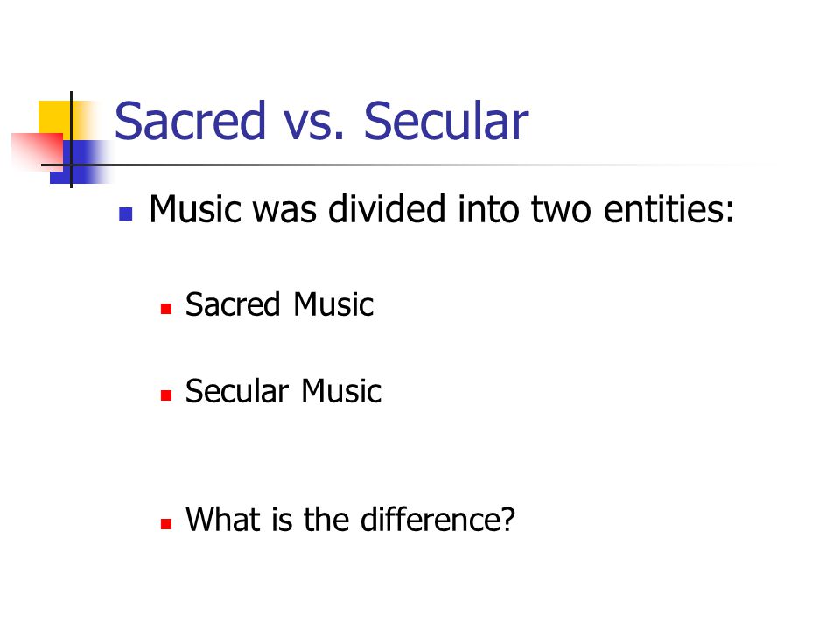Viewport: 840px width, 630px height.
Task: Click the word 'Sacred' in the title
Action: pos(190,121)
